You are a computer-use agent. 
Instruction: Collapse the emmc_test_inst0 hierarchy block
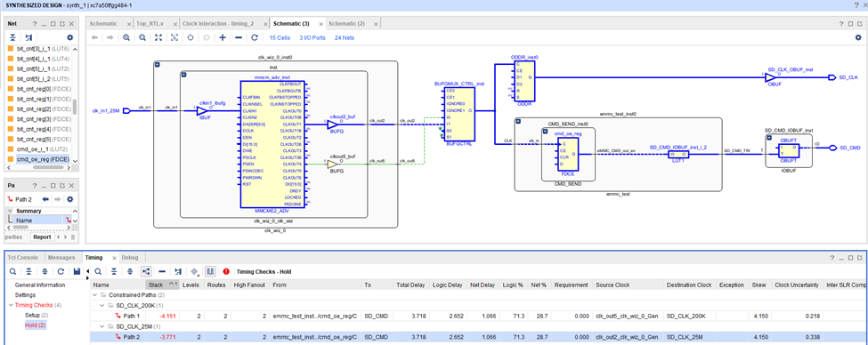[x=519, y=121]
